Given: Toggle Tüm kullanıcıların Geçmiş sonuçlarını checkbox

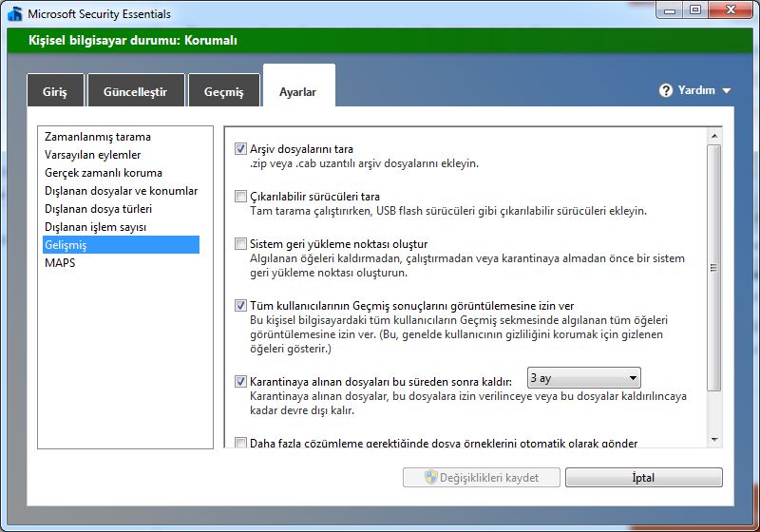Looking at the screenshot, I should click(x=240, y=306).
